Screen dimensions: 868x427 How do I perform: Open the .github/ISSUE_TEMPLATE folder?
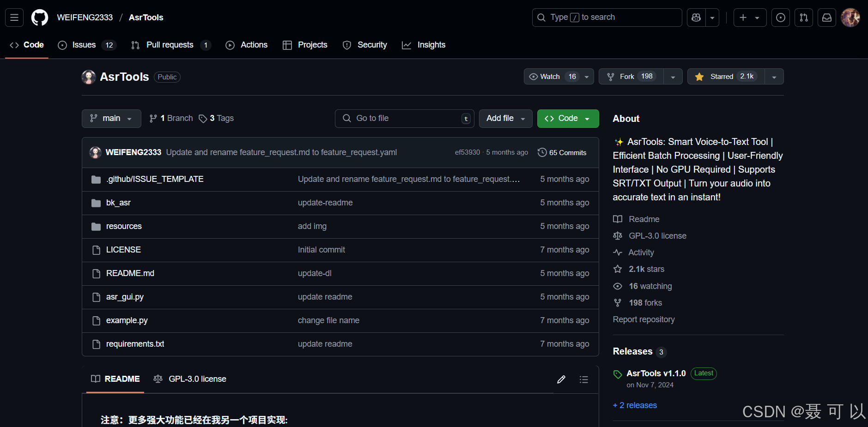click(155, 179)
